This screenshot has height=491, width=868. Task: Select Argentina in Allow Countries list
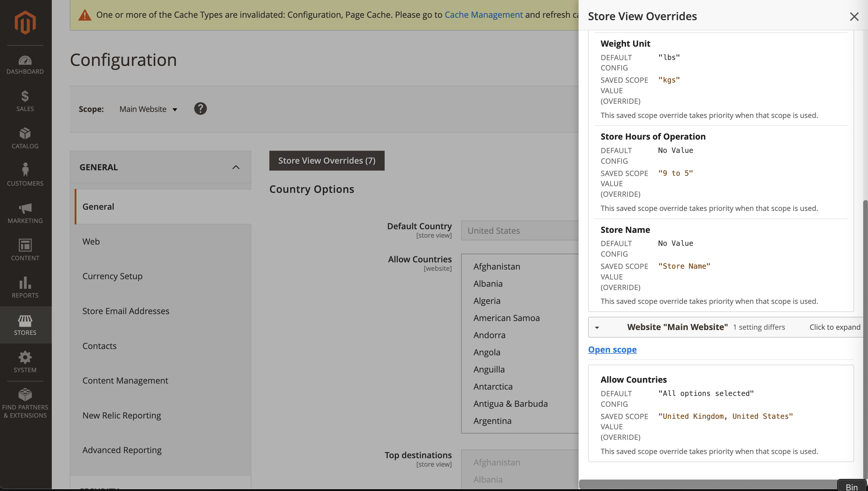(x=519, y=421)
